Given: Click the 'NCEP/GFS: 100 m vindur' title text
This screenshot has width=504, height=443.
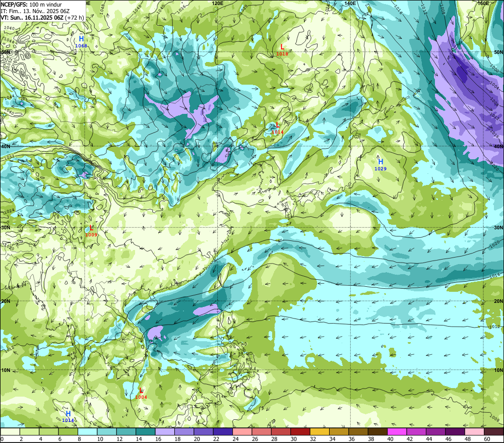Looking at the screenshot, I should coord(31,5).
